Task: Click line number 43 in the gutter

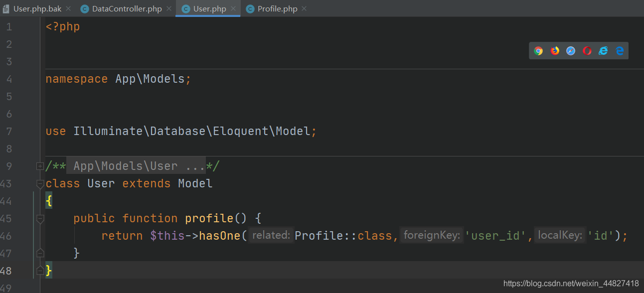Action: 6,183
